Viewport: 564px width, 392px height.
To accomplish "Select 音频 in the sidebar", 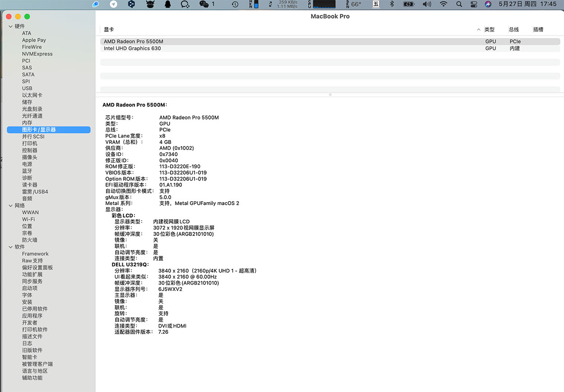I will tap(27, 198).
